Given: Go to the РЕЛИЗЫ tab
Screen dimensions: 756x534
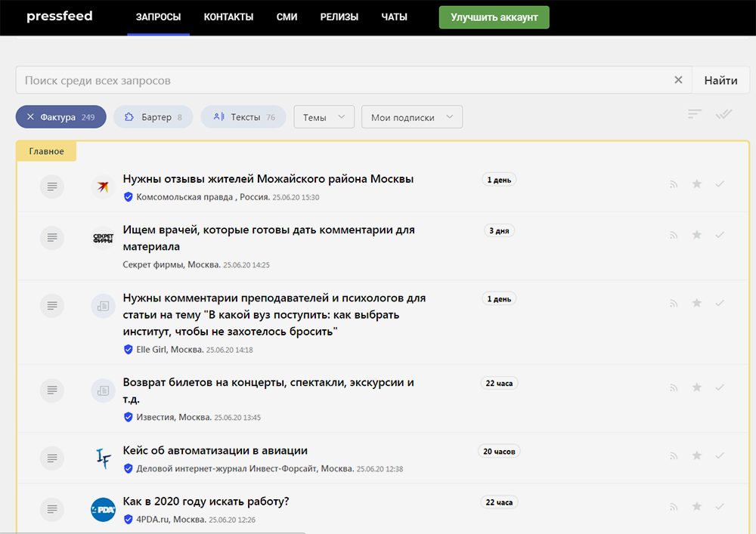Looking at the screenshot, I should coord(339,17).
